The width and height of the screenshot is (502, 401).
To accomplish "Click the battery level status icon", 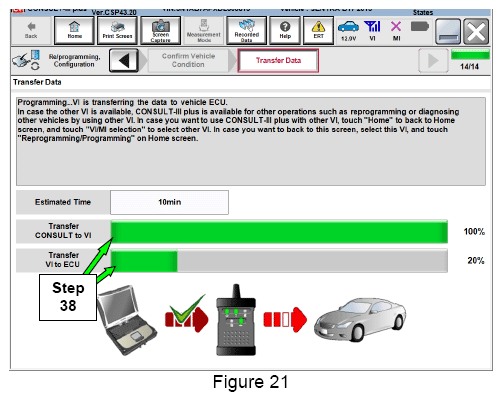I will coord(420,27).
